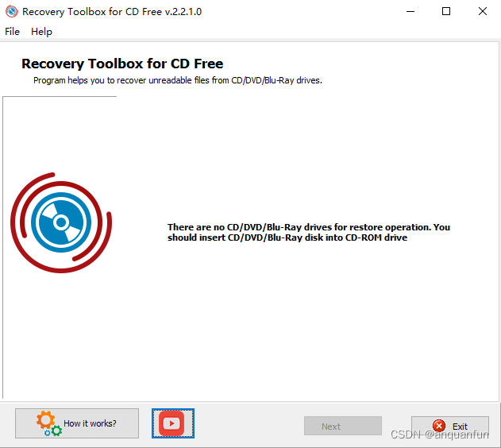Close the window with the X button
Viewport: 501px width, 448px height.
tap(483, 11)
